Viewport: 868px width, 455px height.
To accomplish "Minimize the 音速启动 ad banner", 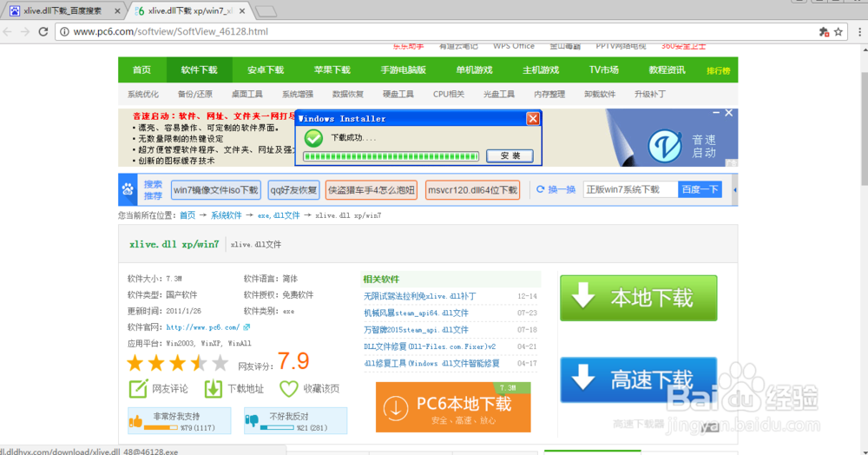I will tap(716, 113).
